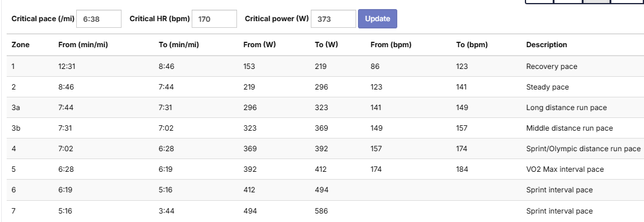Screen dimensions: 644x222
Task: Click the Description column header
Action: (x=547, y=45)
